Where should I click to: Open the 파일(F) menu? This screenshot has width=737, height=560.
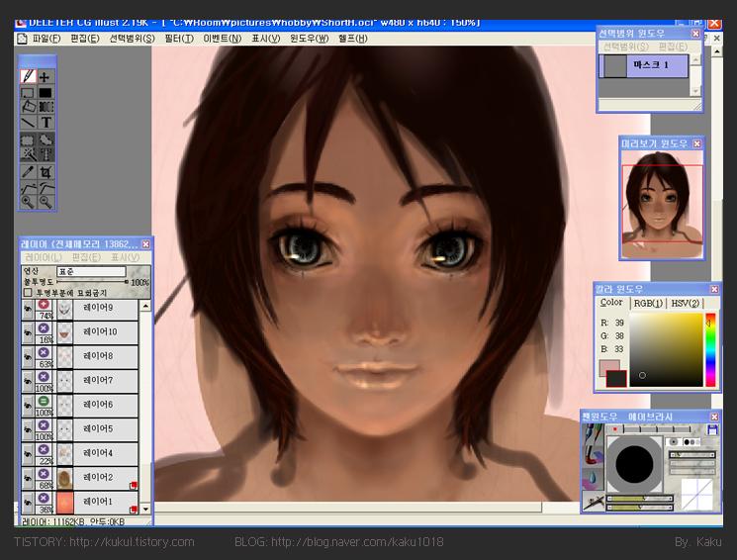click(x=46, y=39)
